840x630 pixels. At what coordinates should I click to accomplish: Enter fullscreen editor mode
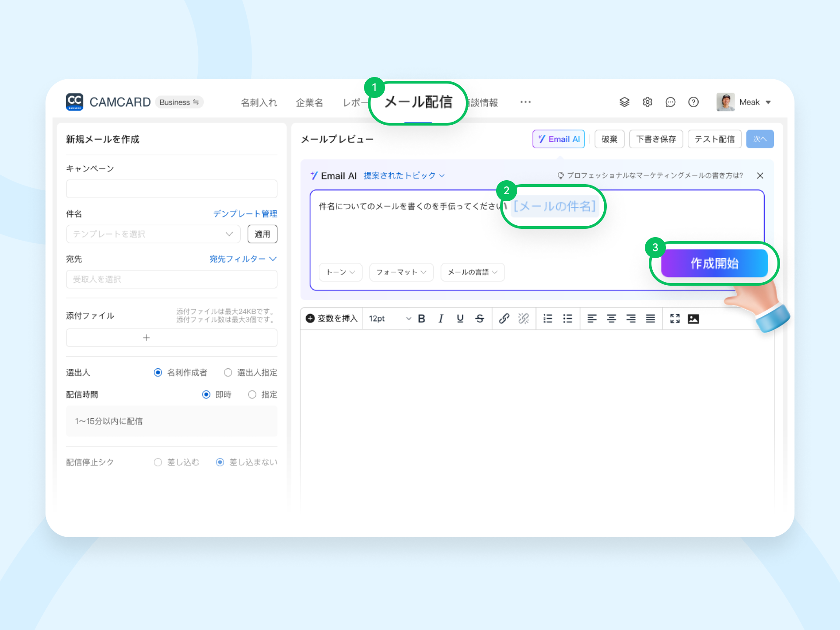click(675, 318)
